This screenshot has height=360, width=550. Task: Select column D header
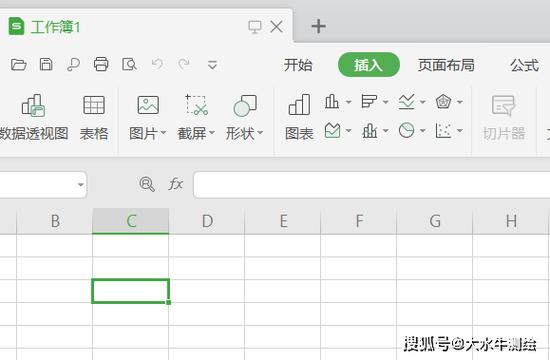[x=207, y=221]
